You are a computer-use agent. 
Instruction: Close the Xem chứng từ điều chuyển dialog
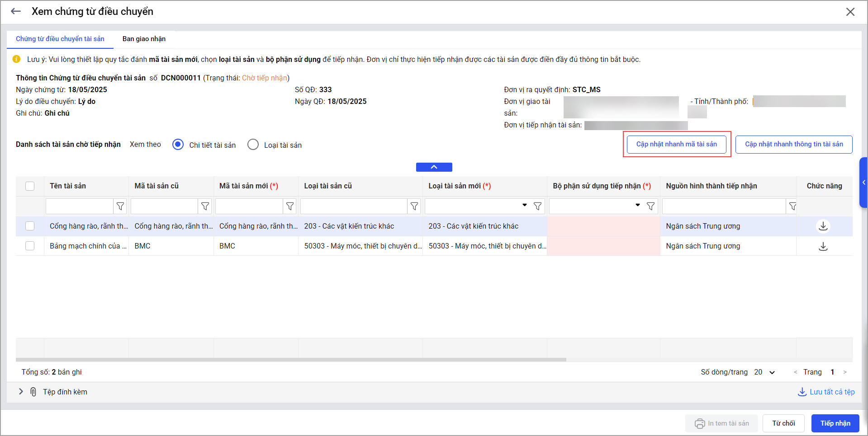(850, 12)
